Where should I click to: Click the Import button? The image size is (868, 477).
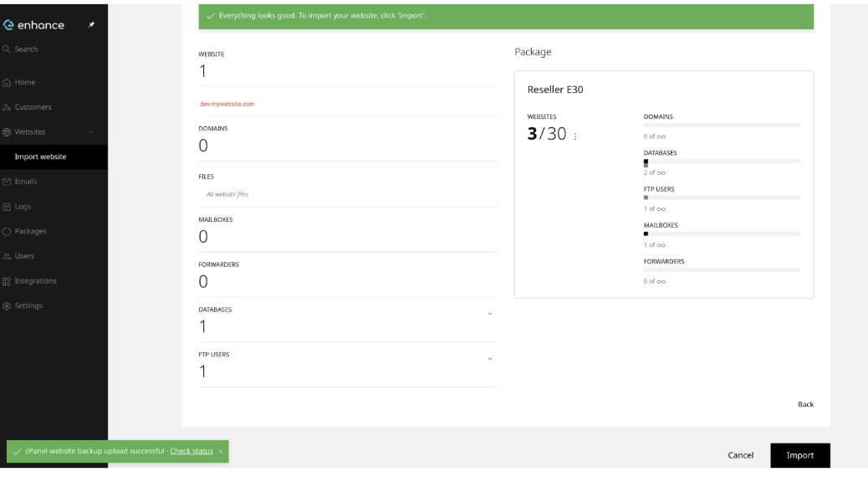pyautogui.click(x=800, y=455)
